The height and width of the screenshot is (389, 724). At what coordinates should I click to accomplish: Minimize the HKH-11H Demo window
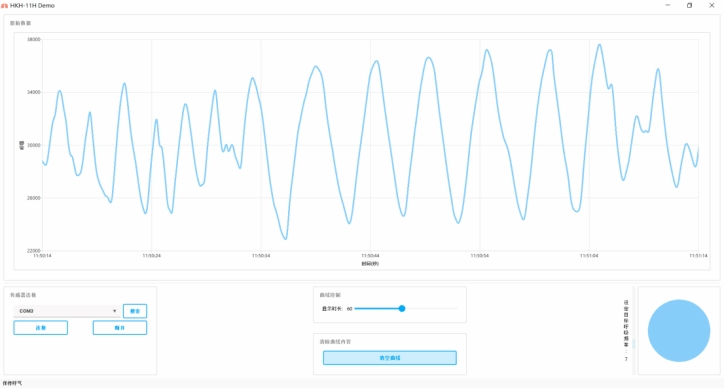pyautogui.click(x=668, y=6)
